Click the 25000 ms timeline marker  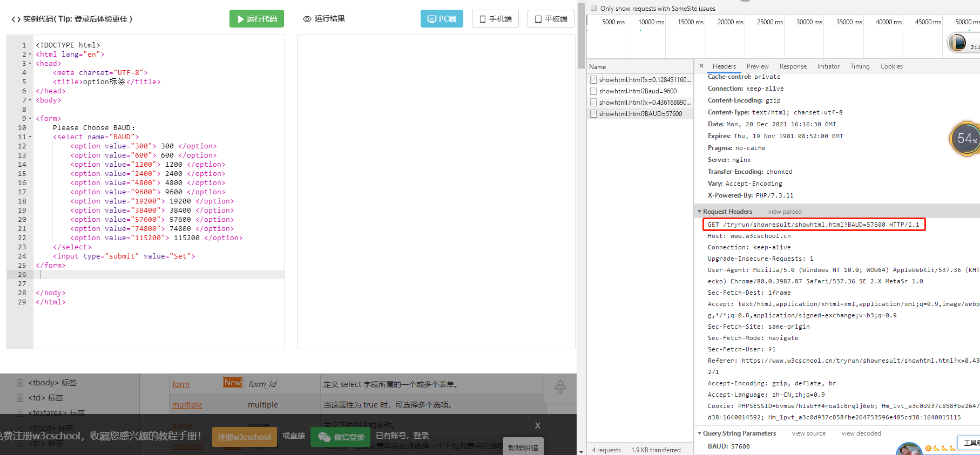[x=769, y=22]
